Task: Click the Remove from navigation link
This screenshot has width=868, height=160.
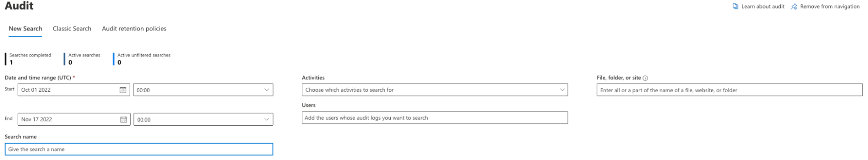Action: tap(830, 7)
